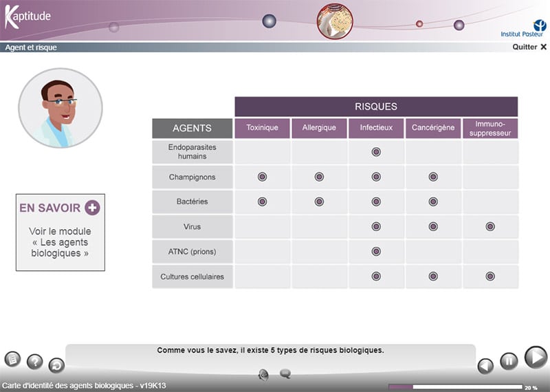Click the Kaptitude logo
550x392 pixels.
(27, 17)
